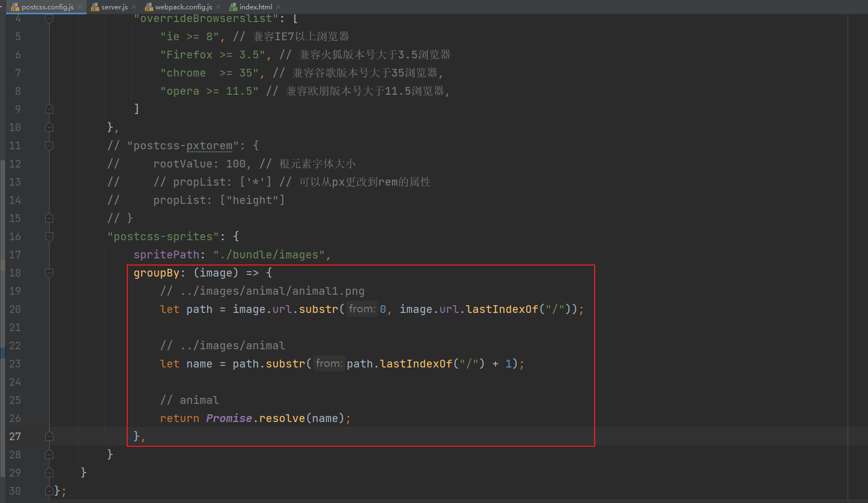Toggle the fold end marker at line 29

pyautogui.click(x=49, y=473)
